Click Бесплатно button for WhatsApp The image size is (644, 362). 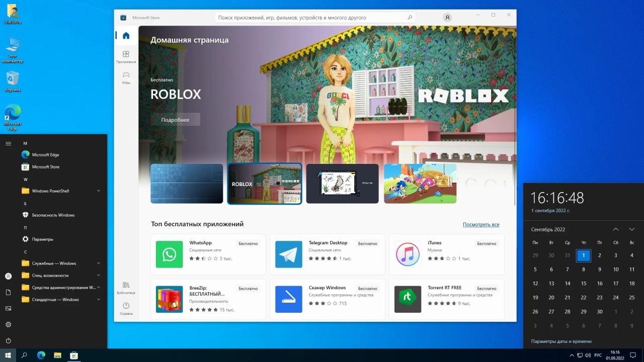click(x=248, y=244)
